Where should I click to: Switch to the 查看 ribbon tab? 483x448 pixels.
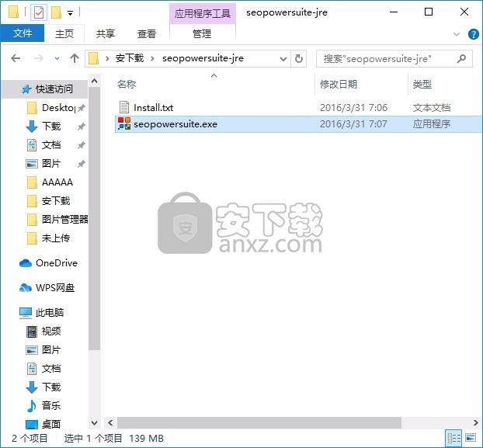click(x=147, y=33)
